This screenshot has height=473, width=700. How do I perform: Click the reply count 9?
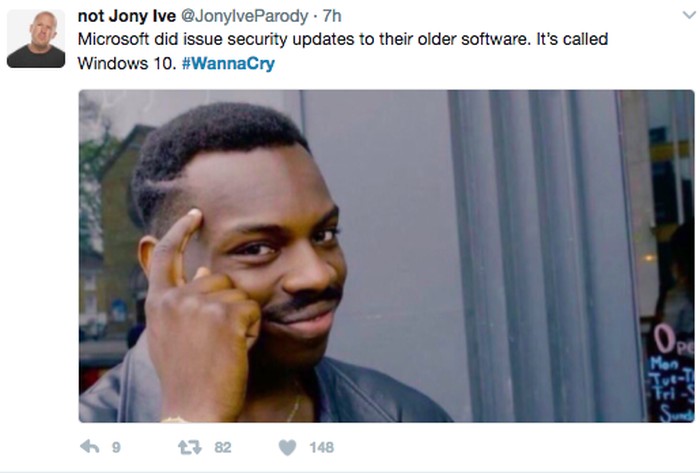point(116,447)
